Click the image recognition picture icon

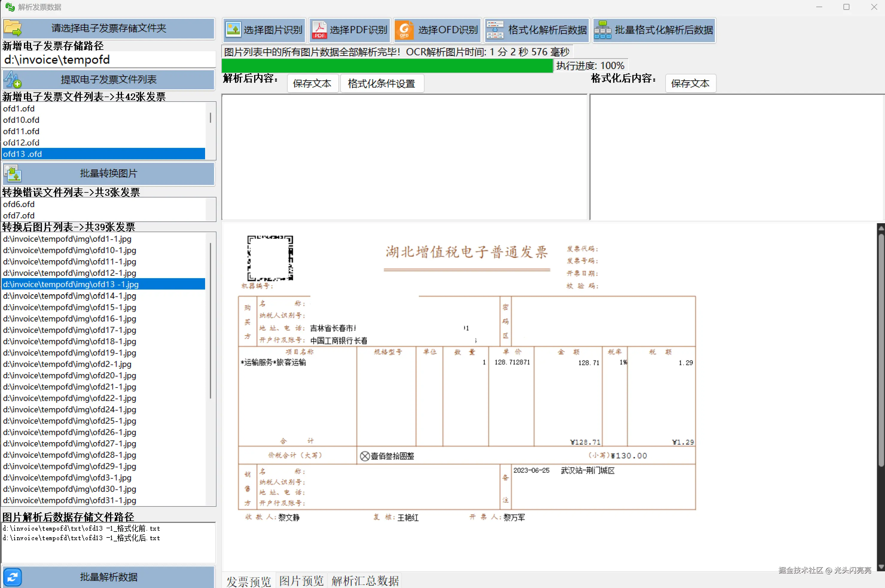point(233,30)
